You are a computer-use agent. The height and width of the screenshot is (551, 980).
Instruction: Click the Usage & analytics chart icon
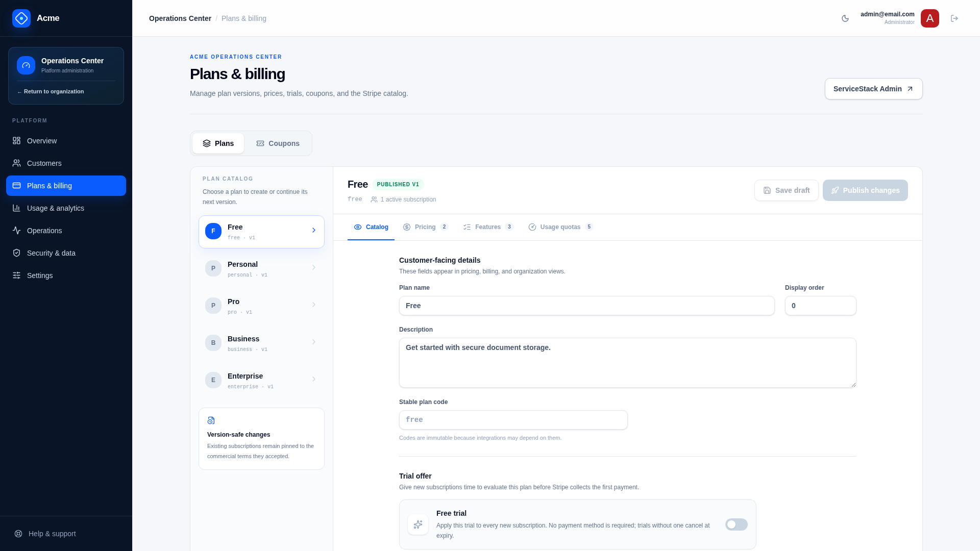click(x=17, y=208)
